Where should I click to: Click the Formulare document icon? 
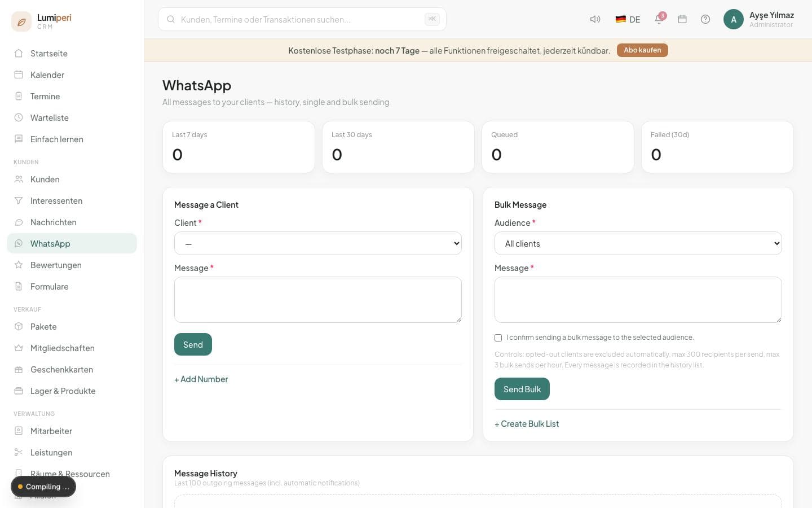(x=19, y=287)
